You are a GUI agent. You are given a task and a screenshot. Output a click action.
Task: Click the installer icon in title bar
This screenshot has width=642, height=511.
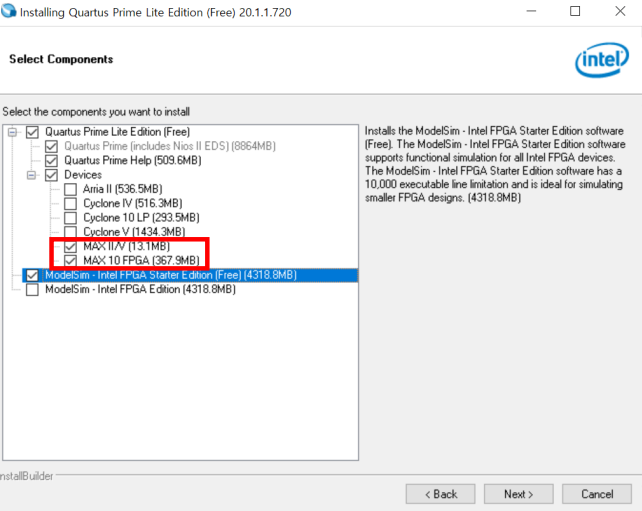click(x=9, y=11)
